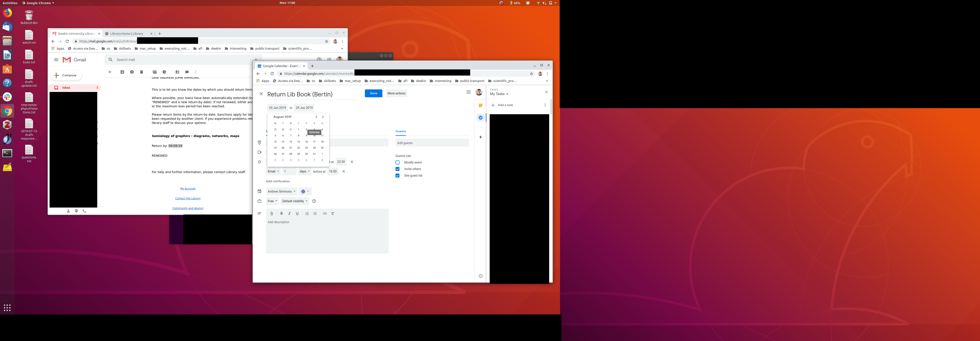
Task: Expand the Default visibility dropdown
Action: [294, 201]
